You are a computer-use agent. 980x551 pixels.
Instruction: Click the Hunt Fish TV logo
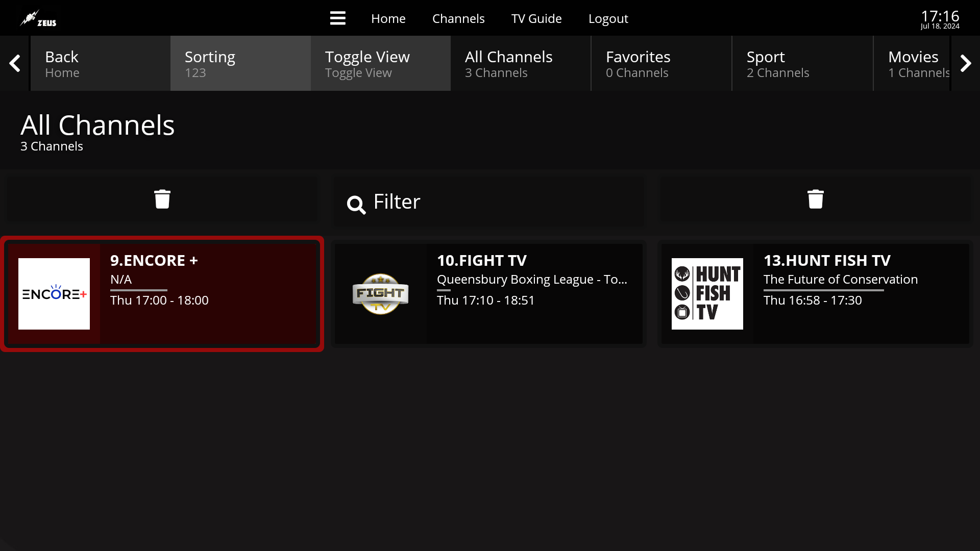(707, 294)
